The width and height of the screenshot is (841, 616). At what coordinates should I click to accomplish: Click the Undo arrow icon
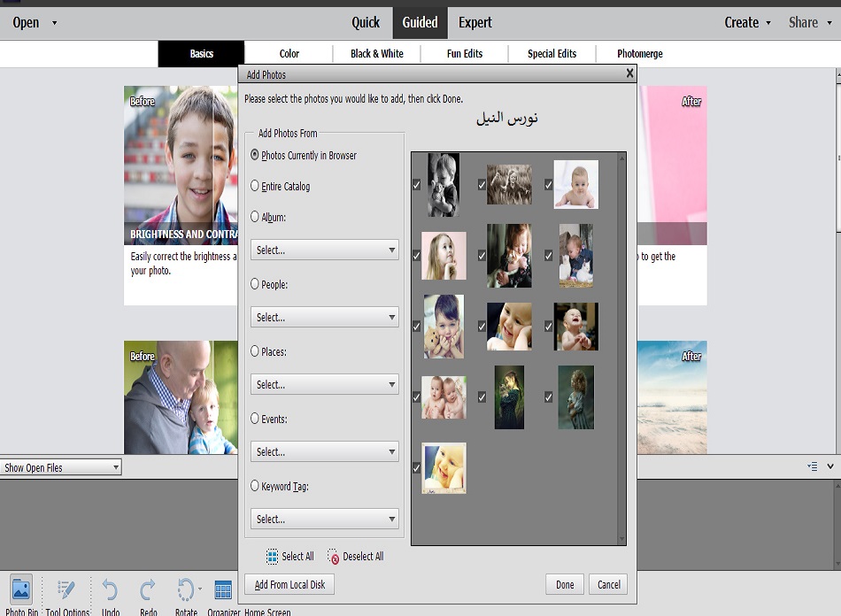coord(110,589)
